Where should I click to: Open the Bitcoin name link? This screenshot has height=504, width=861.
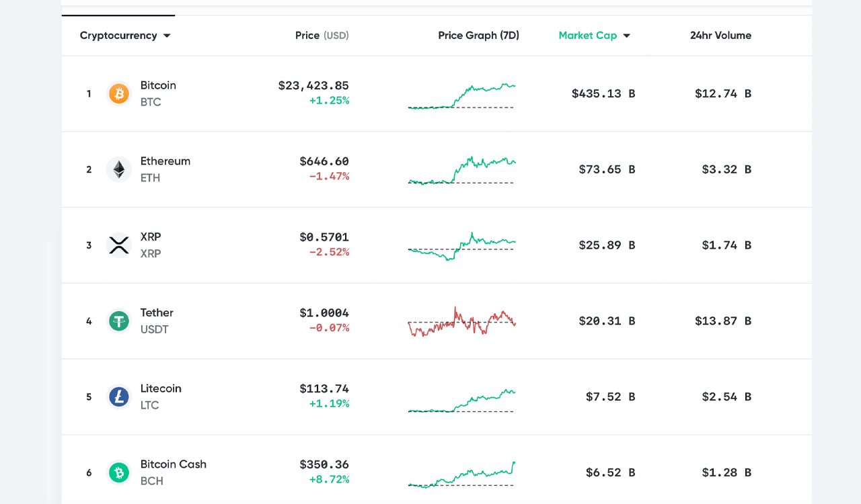pyautogui.click(x=158, y=85)
